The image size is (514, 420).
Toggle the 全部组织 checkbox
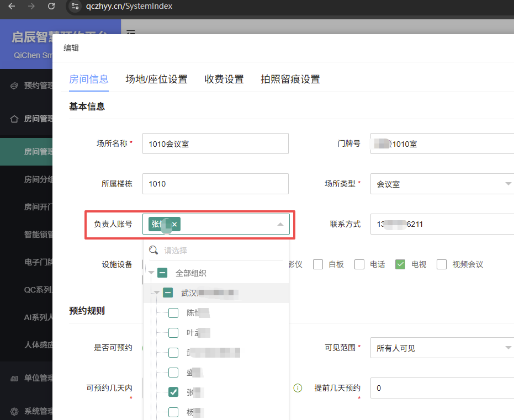[x=162, y=273]
